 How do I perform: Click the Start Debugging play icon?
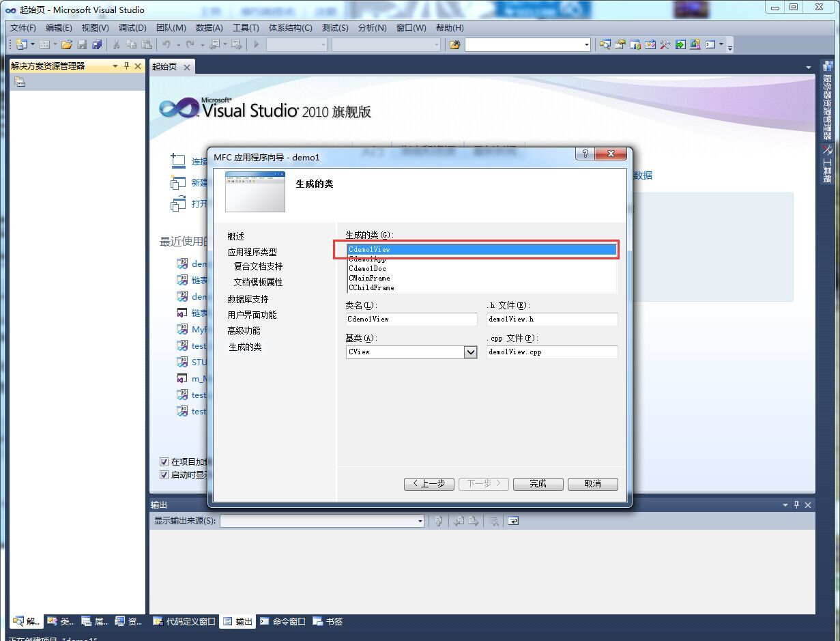pyautogui.click(x=257, y=44)
